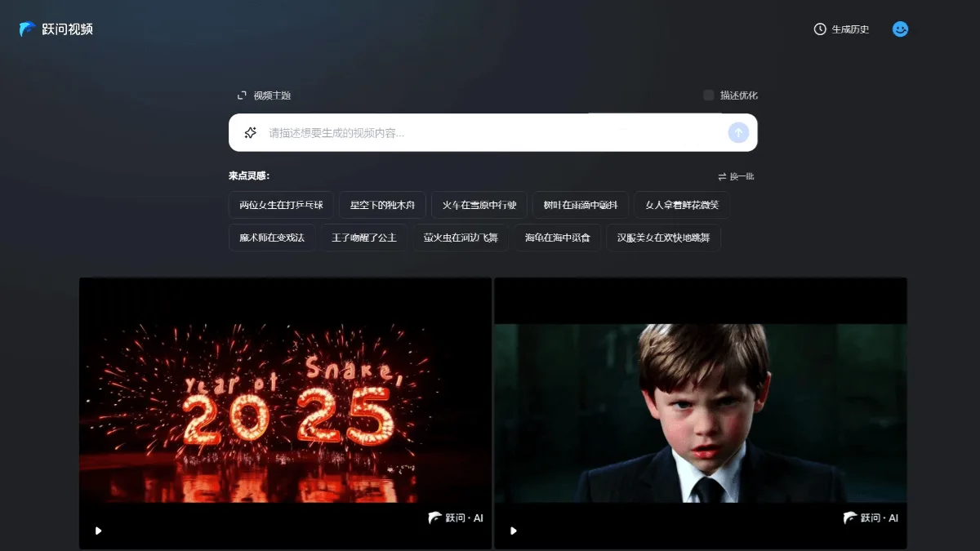Click the clock icon beside 生成历史
The width and height of the screenshot is (980, 551).
click(x=820, y=29)
